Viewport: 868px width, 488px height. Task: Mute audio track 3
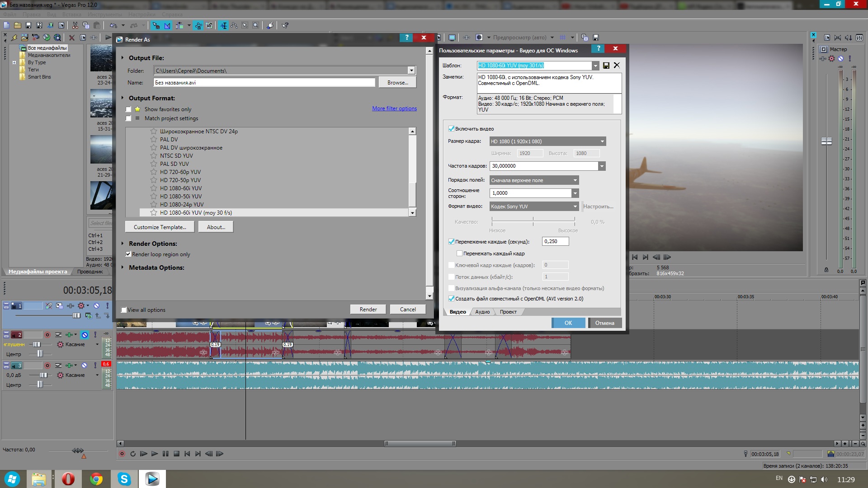[84, 366]
